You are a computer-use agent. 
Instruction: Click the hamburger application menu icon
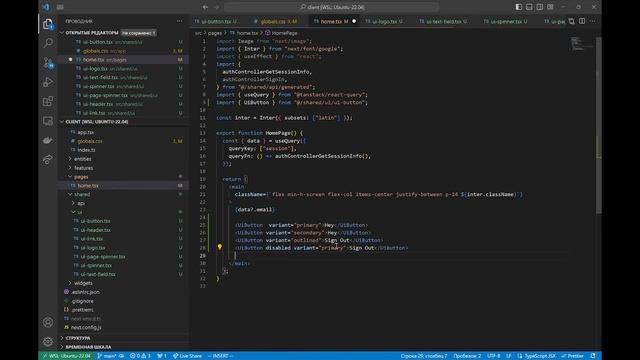60,7
